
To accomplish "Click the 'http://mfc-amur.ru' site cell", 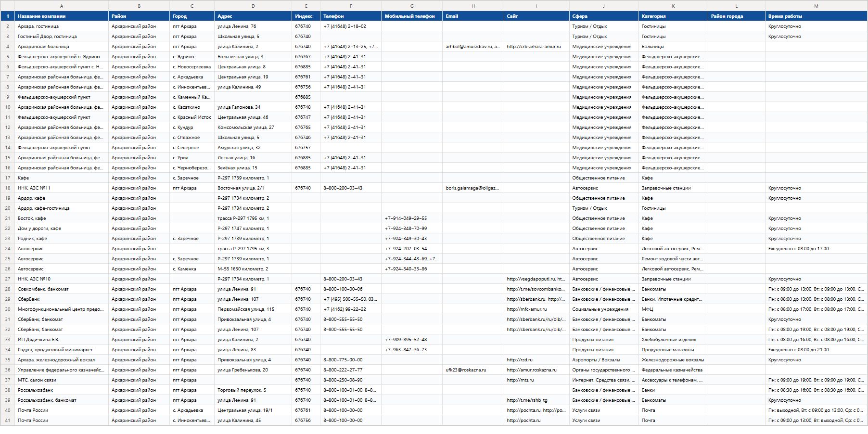I will coord(536,309).
